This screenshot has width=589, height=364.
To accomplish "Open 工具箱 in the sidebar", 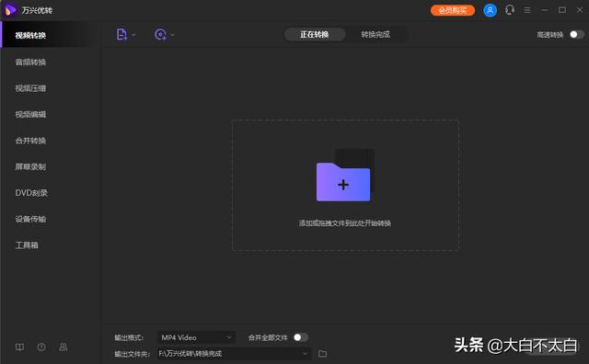I will (27, 245).
